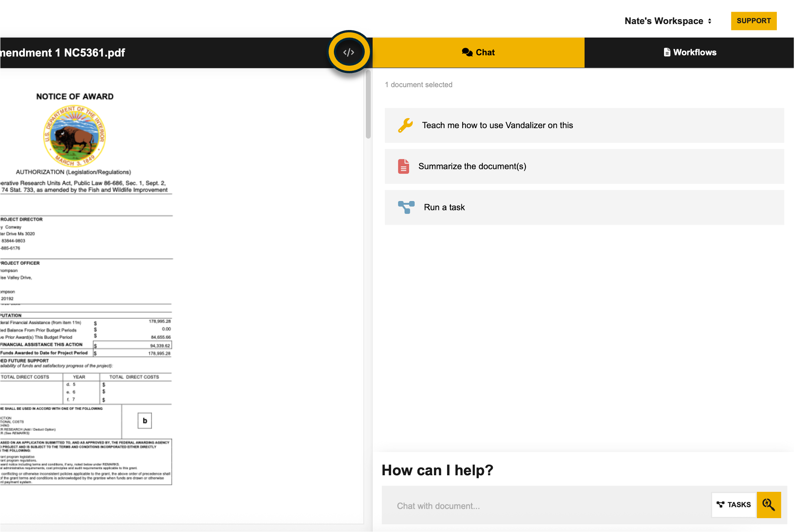796x532 pixels.
Task: Focus the Chat with document input field
Action: 547,506
